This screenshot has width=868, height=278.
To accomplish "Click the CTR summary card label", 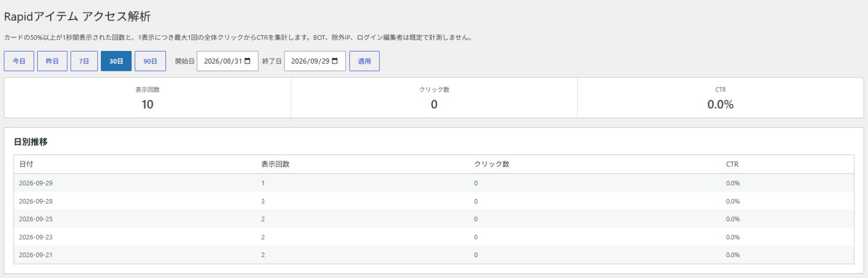I will pyautogui.click(x=720, y=90).
